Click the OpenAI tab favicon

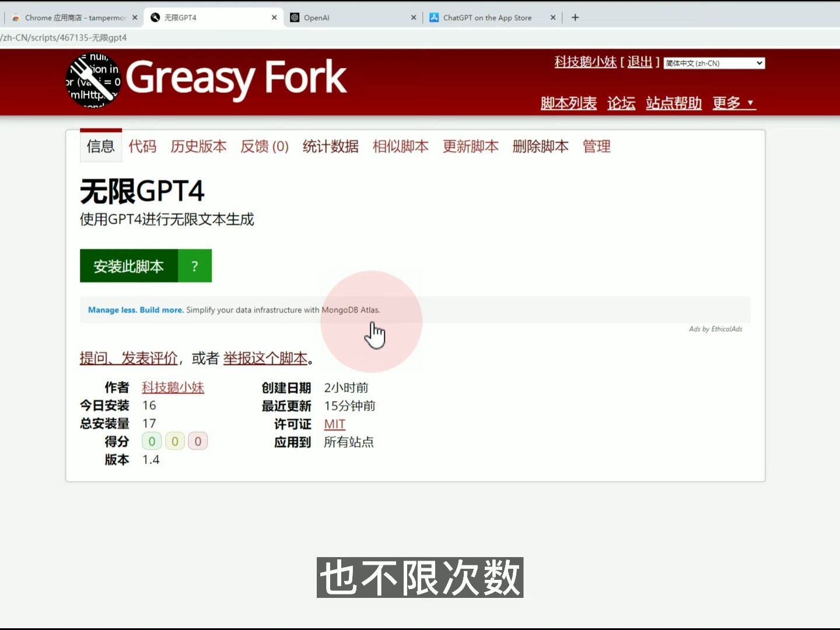coord(295,17)
